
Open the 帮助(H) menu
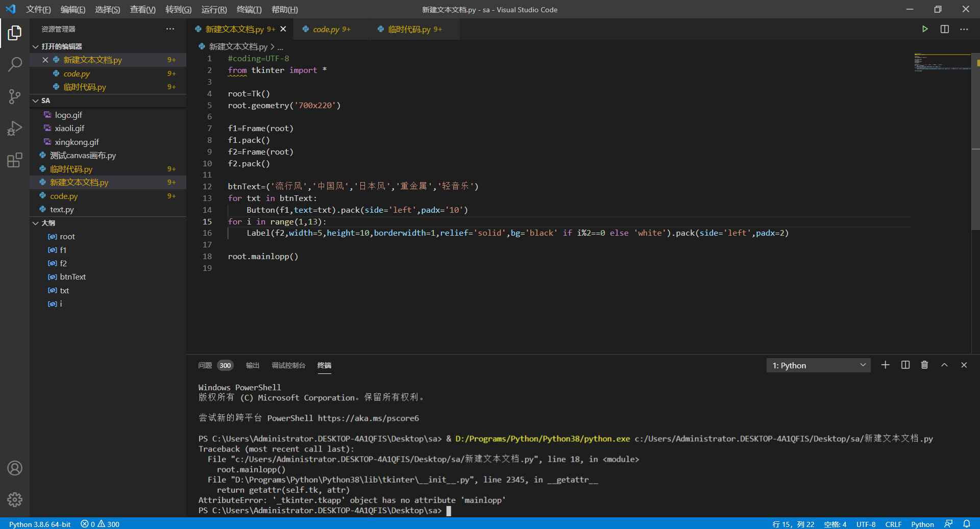point(285,10)
